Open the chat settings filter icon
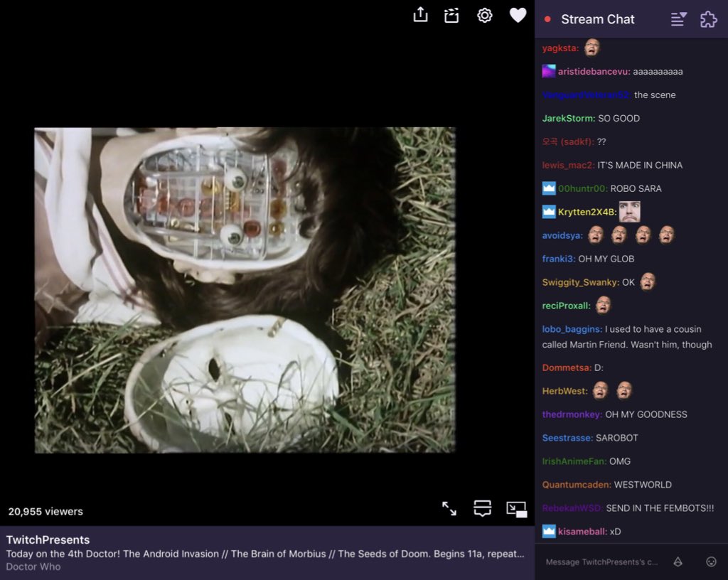Screen dimensions: 728x580 (x=678, y=19)
